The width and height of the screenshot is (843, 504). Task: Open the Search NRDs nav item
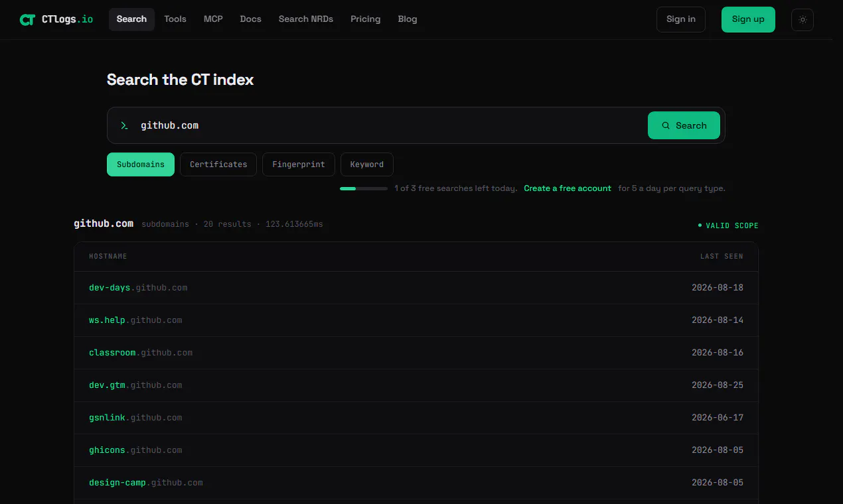(306, 19)
